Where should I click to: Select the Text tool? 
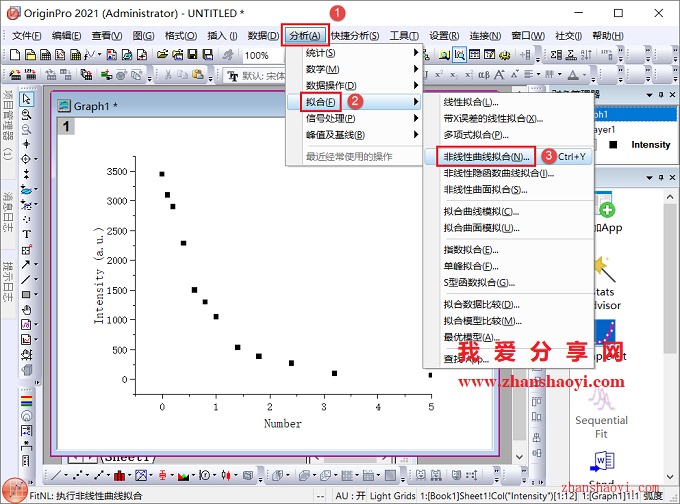tap(26, 234)
